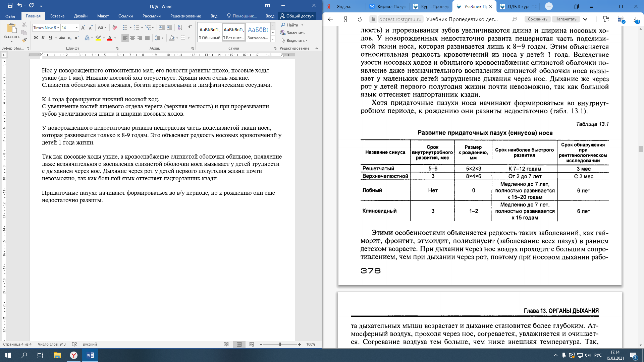
Task: Copy selection using the Copy icon
Action: (24, 33)
